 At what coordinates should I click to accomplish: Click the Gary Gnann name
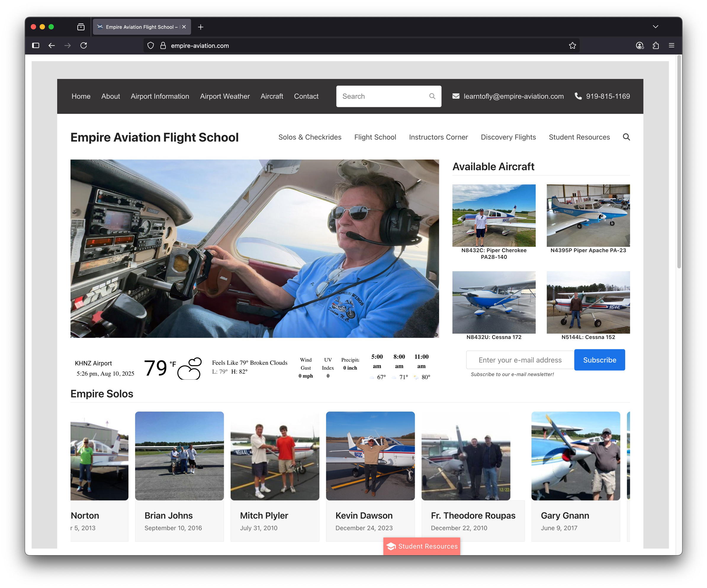[565, 515]
